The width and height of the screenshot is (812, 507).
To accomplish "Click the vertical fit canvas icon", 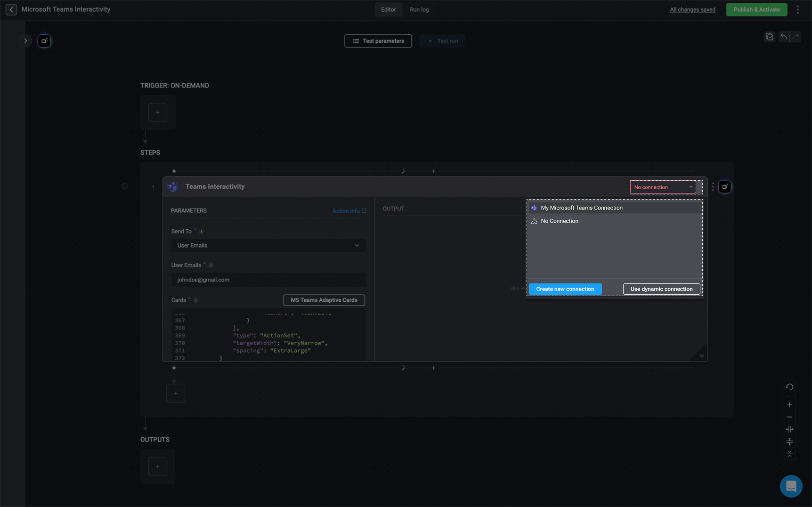I will (789, 442).
